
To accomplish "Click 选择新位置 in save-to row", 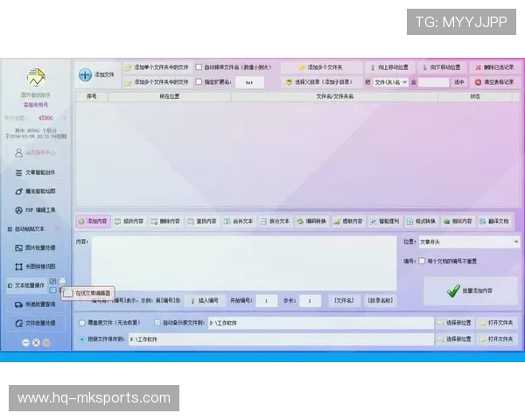I will 455,339.
